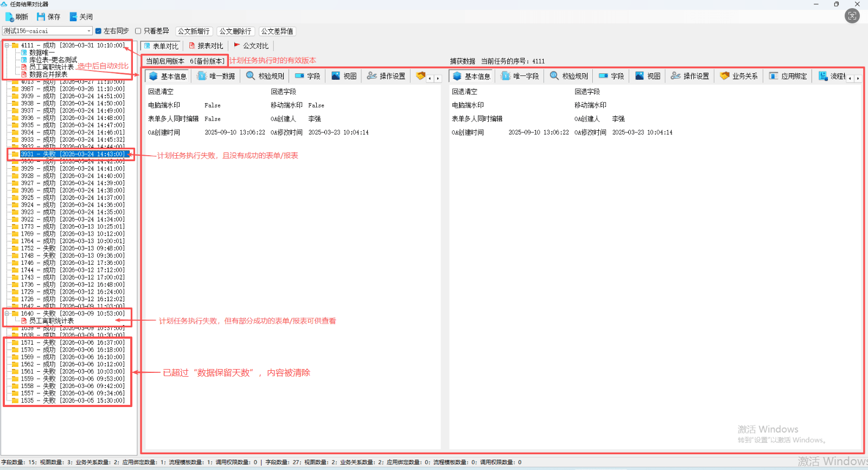868x470 pixels.
Task: Switch to the 公文对比 tab
Action: (x=251, y=46)
